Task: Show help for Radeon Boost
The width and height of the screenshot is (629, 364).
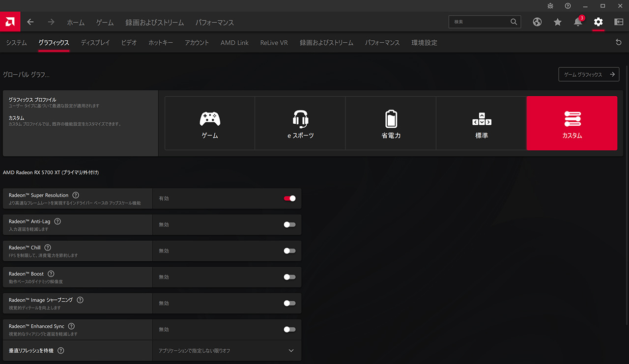Action: click(51, 274)
